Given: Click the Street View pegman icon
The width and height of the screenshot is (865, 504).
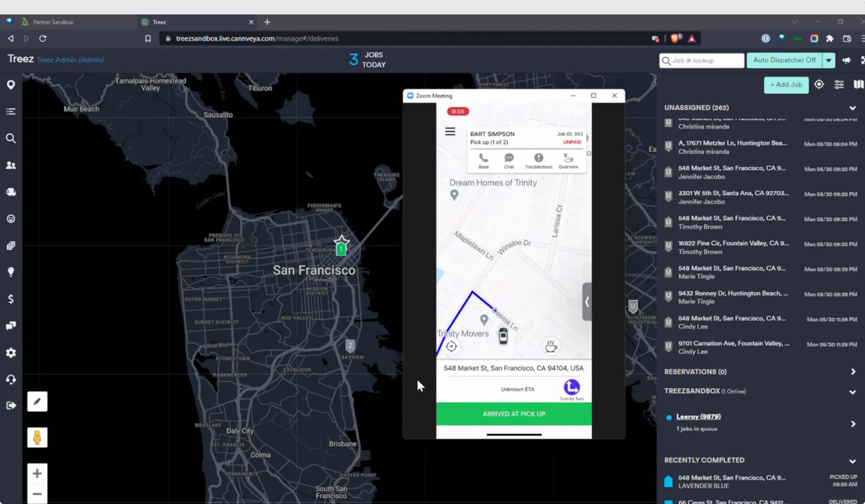Looking at the screenshot, I should [x=37, y=437].
